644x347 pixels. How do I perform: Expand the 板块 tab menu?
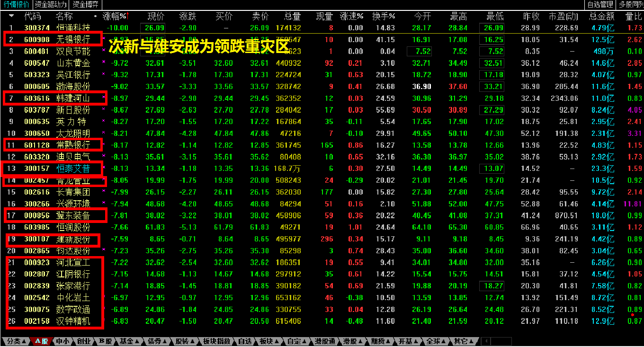(269, 341)
